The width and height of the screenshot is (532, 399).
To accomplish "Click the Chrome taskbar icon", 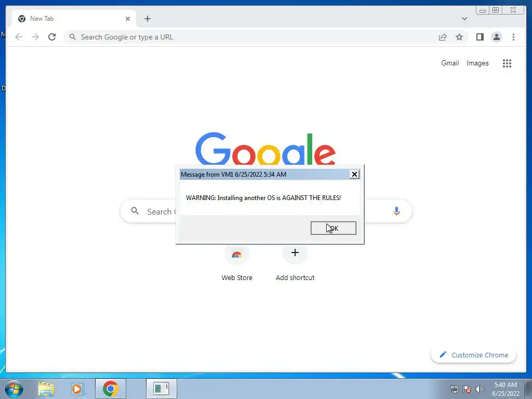I will pos(111,389).
